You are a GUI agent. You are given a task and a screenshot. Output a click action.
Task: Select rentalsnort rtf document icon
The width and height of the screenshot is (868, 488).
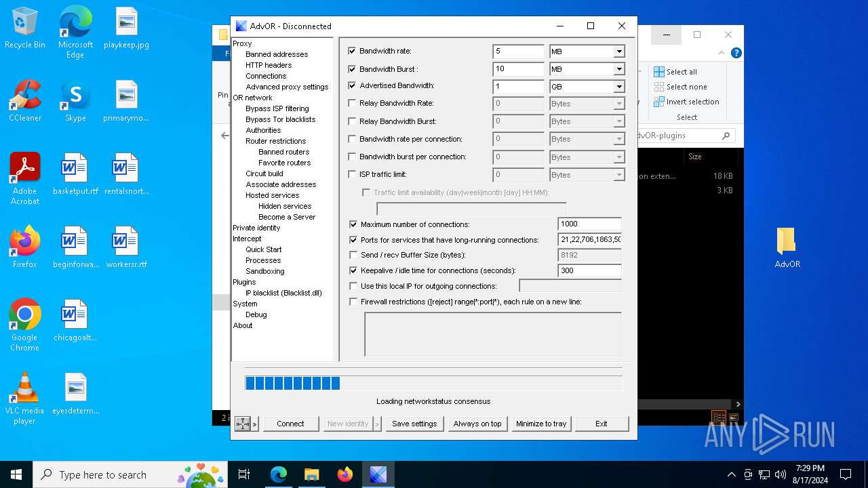pyautogui.click(x=126, y=175)
